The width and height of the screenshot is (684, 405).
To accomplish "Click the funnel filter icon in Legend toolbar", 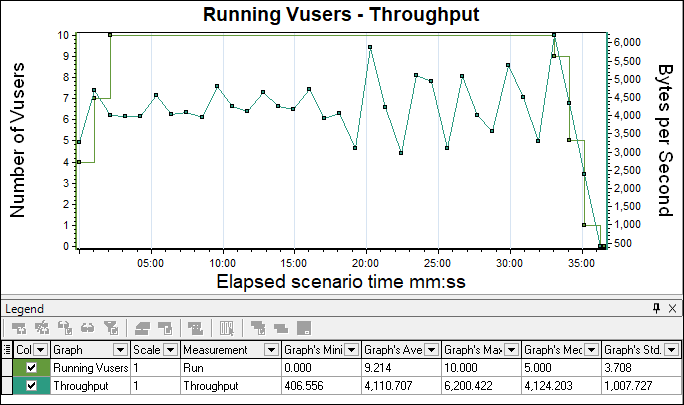I will [x=112, y=327].
